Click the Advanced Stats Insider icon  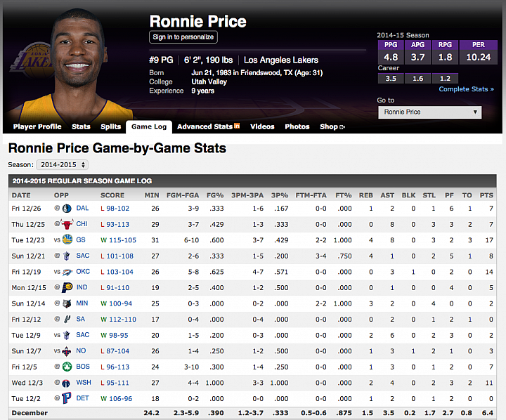(237, 126)
